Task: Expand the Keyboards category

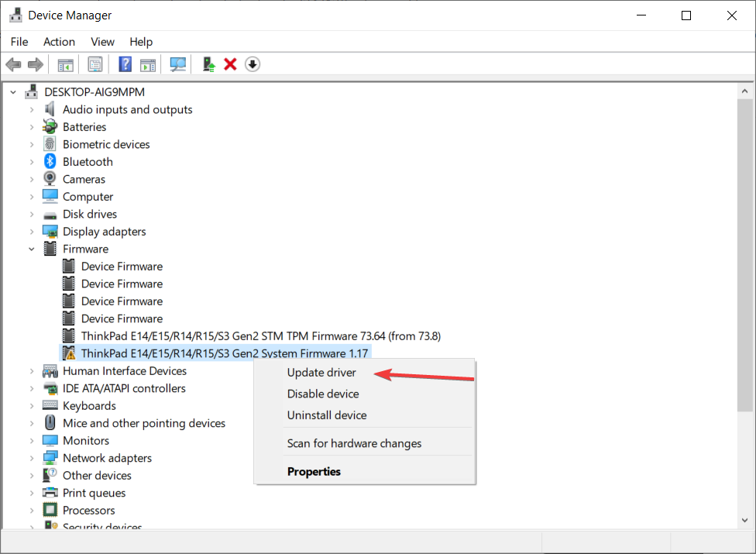Action: (x=32, y=405)
